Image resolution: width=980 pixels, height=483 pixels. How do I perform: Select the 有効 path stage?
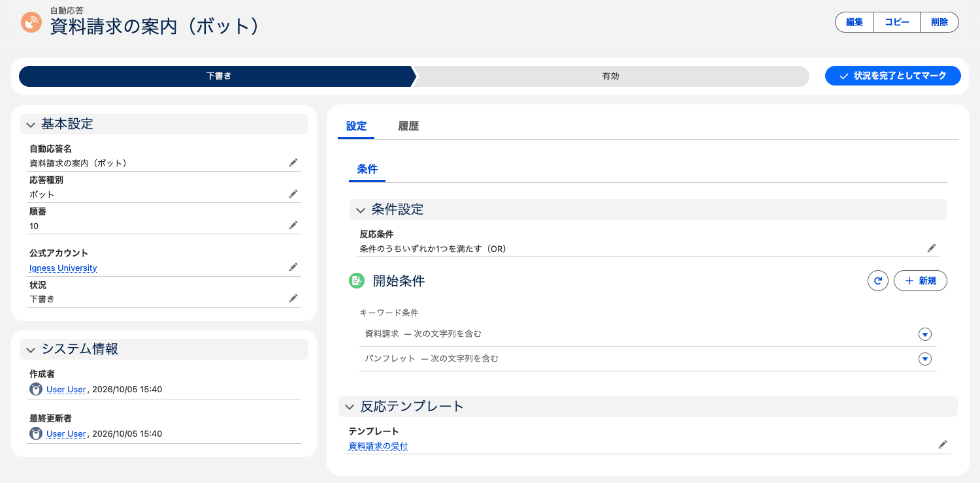[x=611, y=76]
